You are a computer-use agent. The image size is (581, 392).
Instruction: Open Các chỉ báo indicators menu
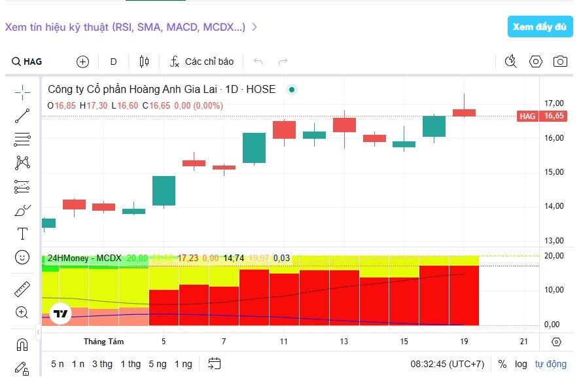202,62
